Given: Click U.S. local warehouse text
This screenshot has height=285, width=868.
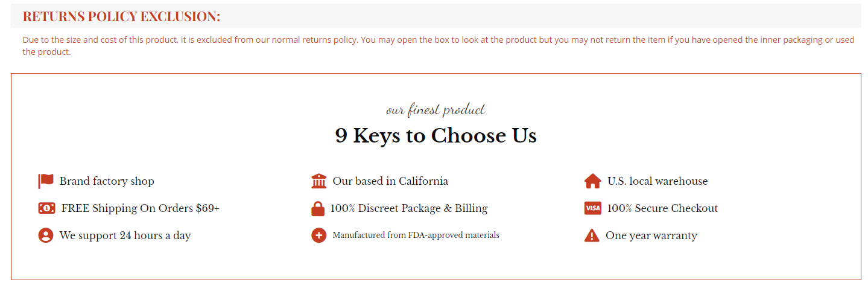Looking at the screenshot, I should (657, 181).
